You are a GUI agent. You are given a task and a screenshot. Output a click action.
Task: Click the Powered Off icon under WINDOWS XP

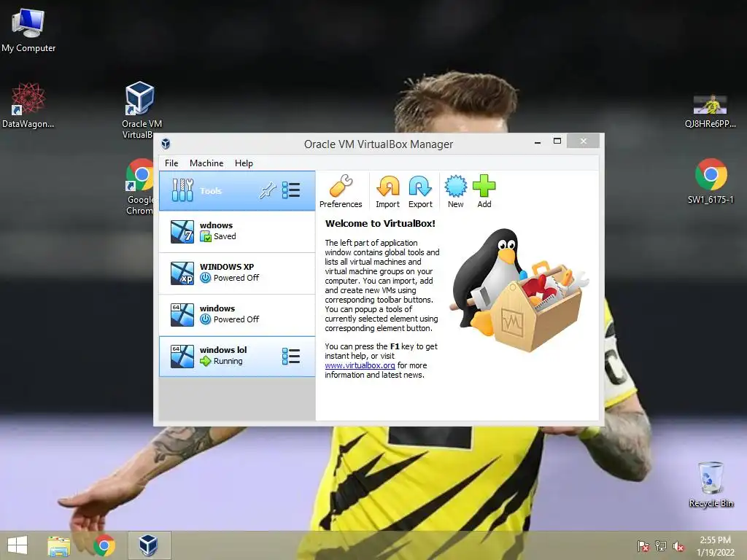pos(205,278)
